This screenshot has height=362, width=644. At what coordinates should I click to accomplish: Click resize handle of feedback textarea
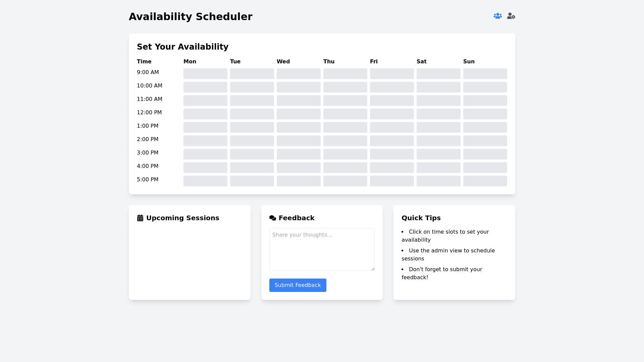373,269
